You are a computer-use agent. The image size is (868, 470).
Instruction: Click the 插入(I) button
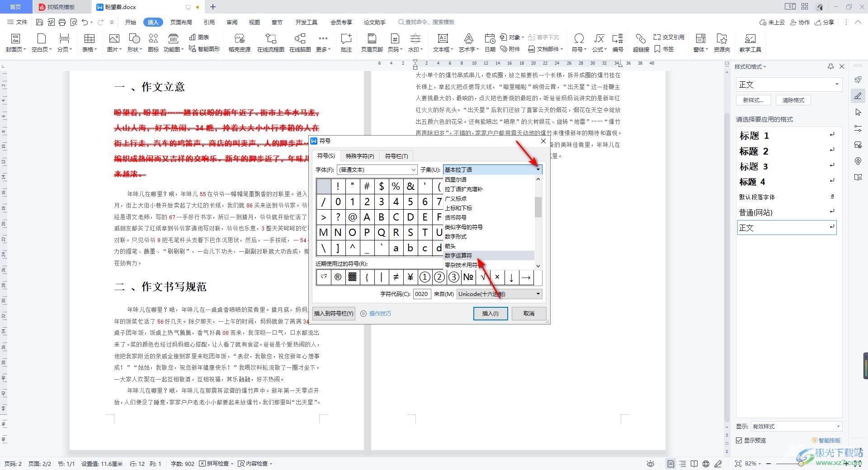491,313
